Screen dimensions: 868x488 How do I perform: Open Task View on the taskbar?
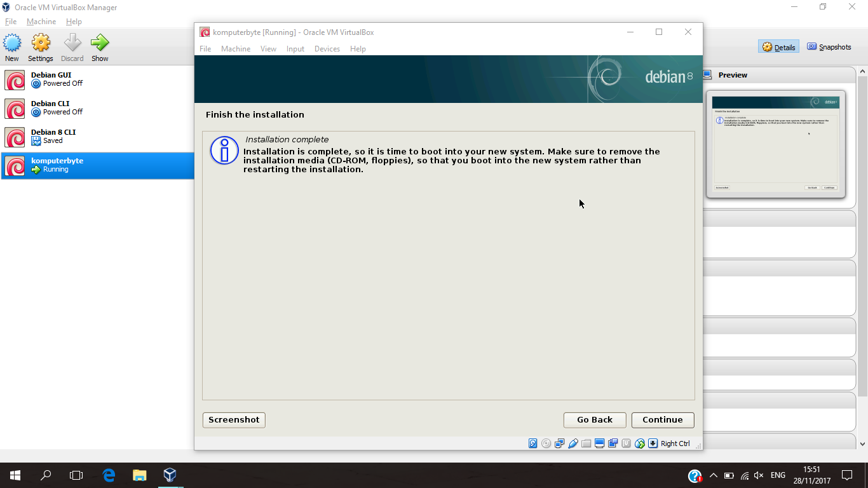76,475
